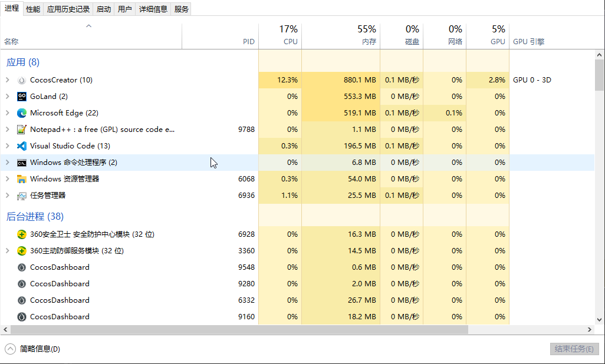The image size is (605, 364).
Task: Click the Notepad++ process icon
Action: [22, 130]
